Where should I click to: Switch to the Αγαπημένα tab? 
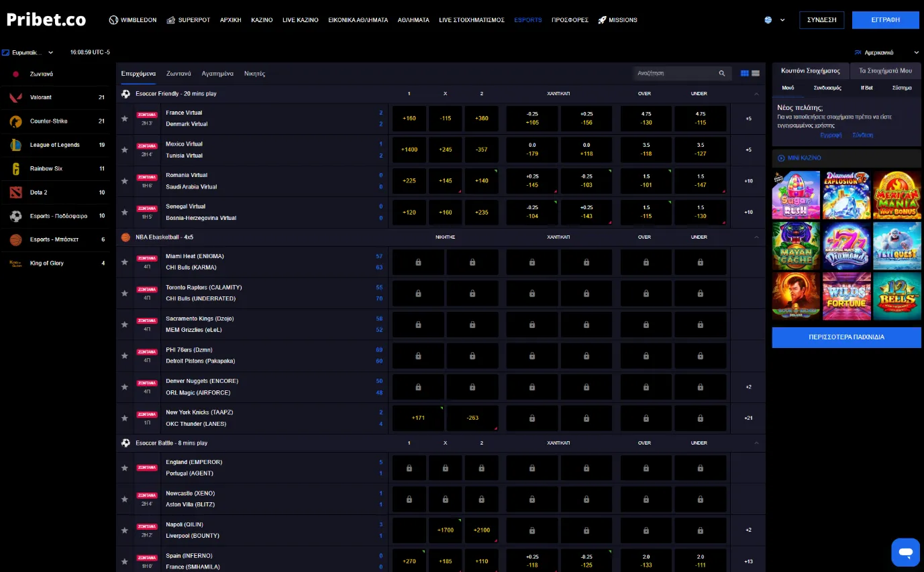[217, 74]
